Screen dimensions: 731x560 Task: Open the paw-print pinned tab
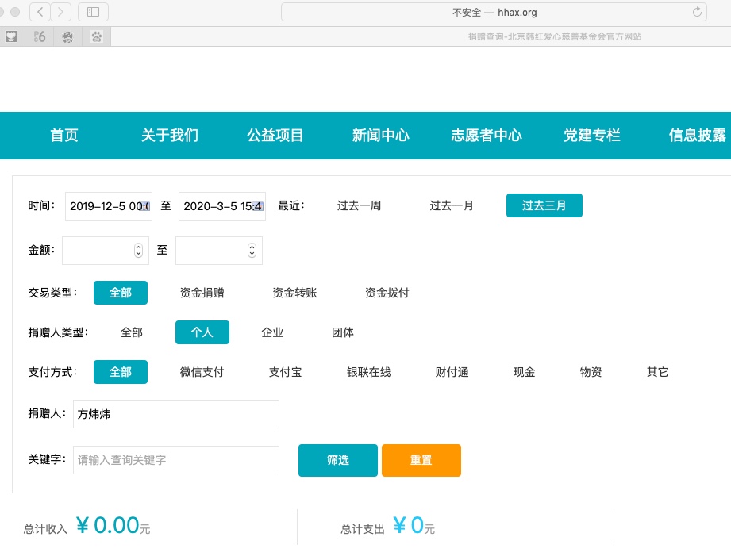tap(97, 36)
